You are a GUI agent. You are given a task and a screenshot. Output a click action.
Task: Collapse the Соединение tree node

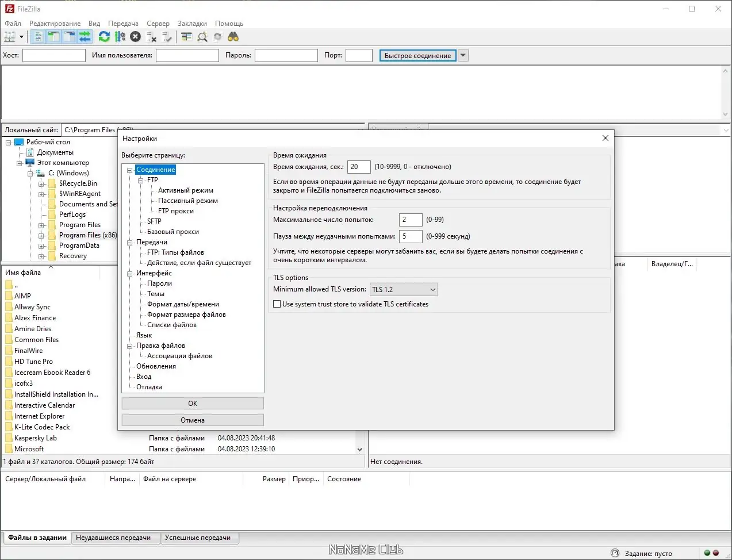(x=130, y=170)
